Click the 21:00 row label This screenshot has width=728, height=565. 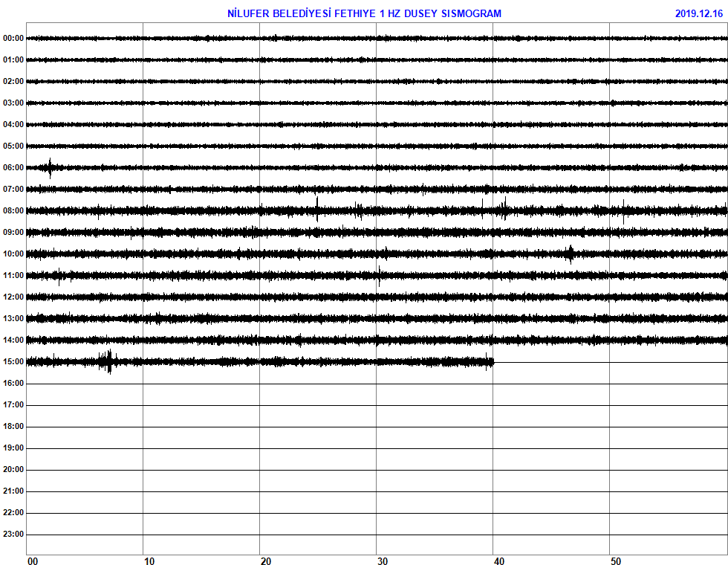coord(13,491)
